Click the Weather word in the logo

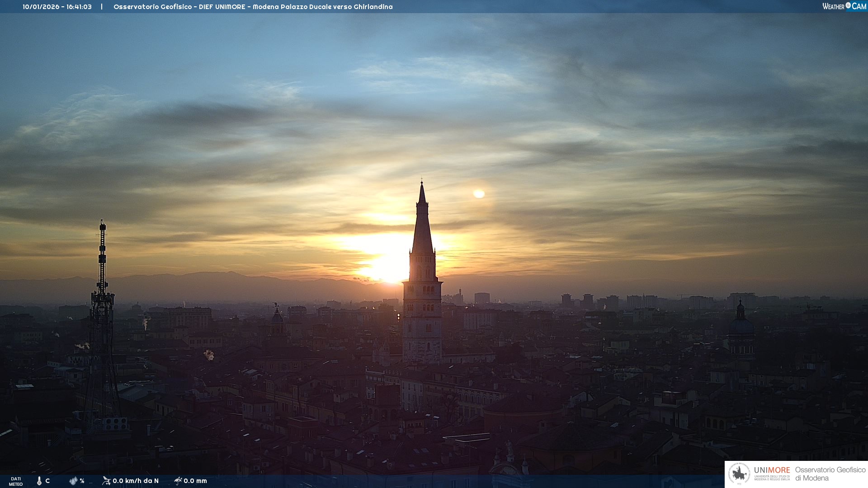click(x=833, y=6)
